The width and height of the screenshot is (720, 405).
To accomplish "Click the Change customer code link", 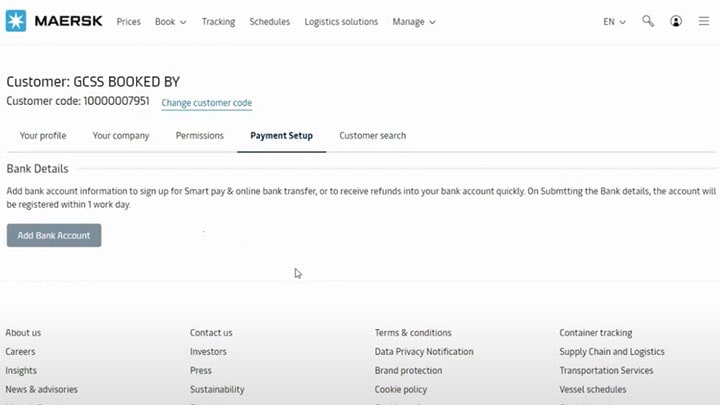I will (x=206, y=103).
